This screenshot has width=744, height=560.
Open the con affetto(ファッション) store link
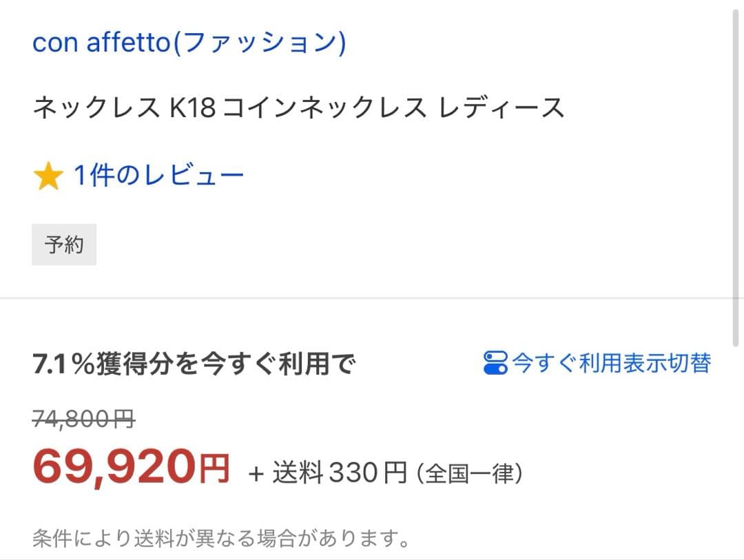[x=189, y=43]
